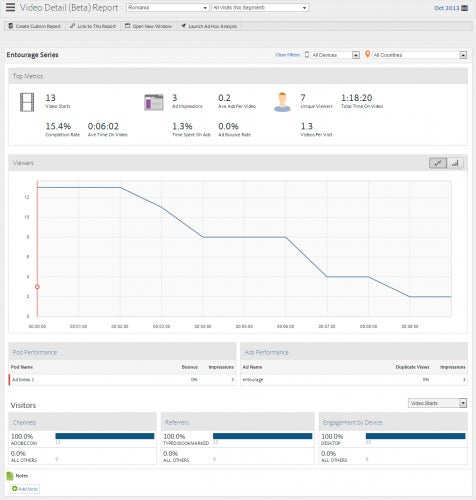
Task: Click the 0.0% Ad Bounce Rate value
Action: [228, 126]
